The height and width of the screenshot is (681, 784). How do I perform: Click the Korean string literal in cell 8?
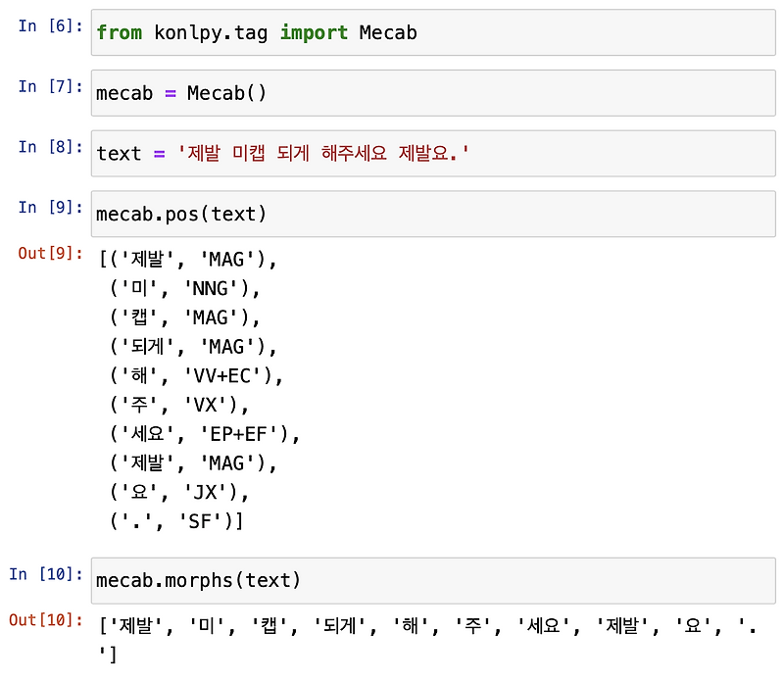coord(323,153)
